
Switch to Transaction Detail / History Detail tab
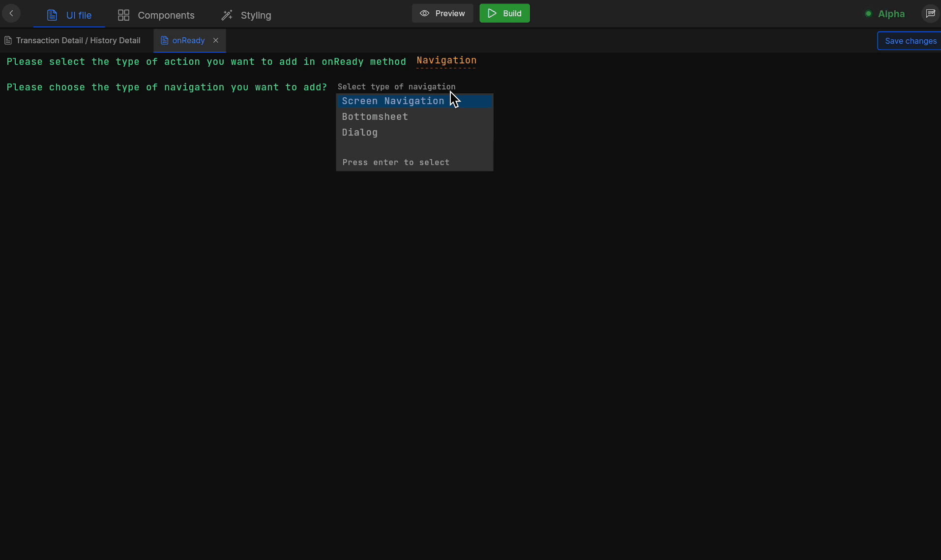pyautogui.click(x=78, y=40)
